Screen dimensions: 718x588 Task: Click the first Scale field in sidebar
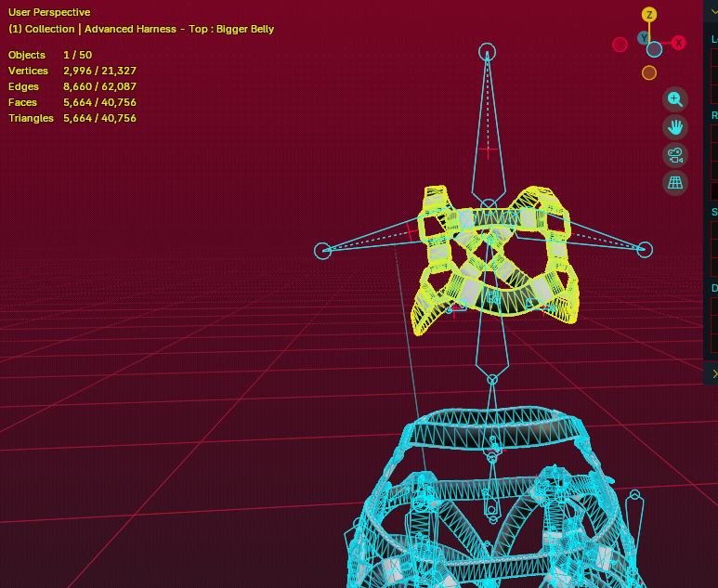point(714,229)
